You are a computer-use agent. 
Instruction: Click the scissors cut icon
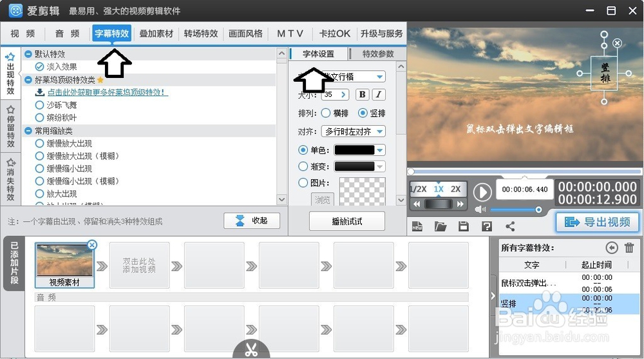pos(251,350)
